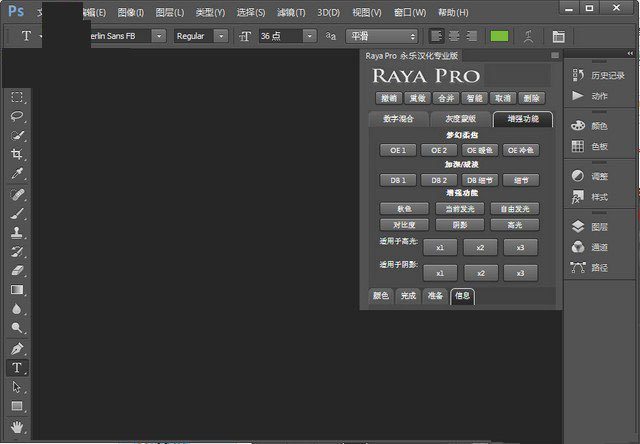This screenshot has height=444, width=640.
Task: Open the 颜色 color panel in right dock
Action: point(590,126)
